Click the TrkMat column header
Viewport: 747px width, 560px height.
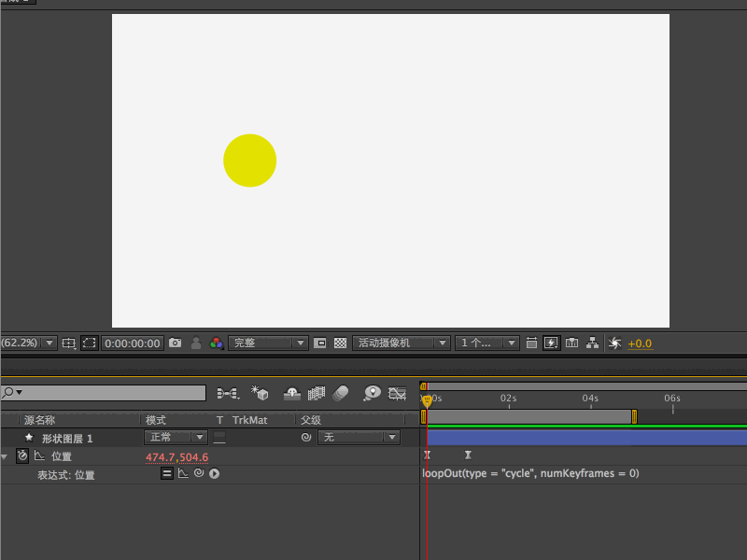[x=249, y=420]
